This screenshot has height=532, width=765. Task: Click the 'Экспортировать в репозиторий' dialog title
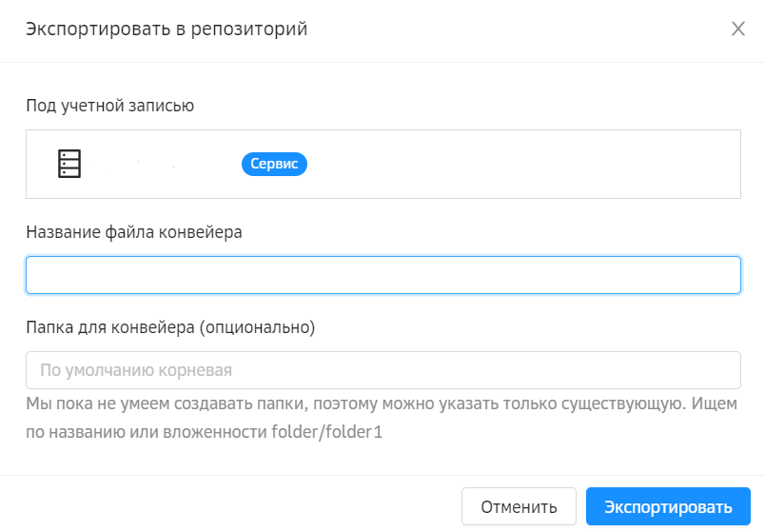coord(167,30)
